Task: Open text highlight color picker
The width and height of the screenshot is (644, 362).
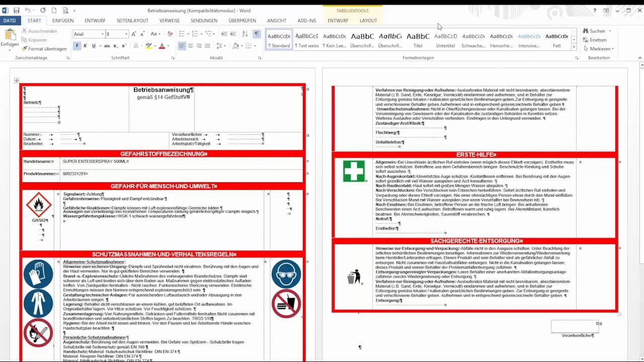Action: [x=154, y=46]
